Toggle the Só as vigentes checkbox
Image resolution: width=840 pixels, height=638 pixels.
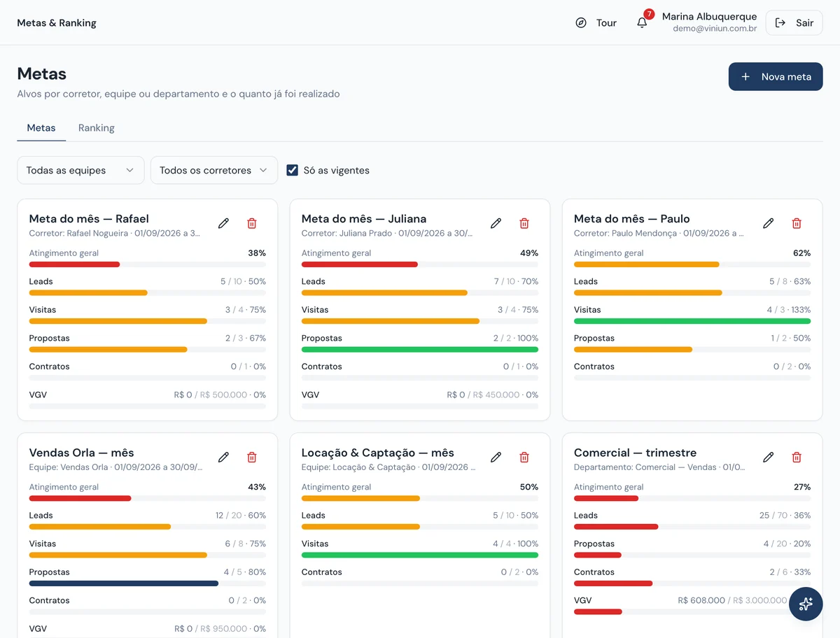click(x=293, y=170)
